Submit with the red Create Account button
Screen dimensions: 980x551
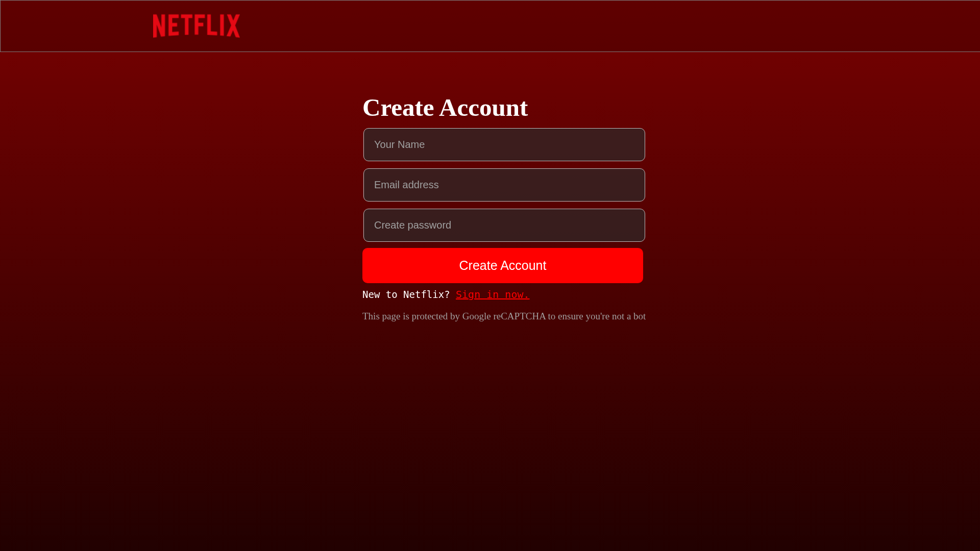pyautogui.click(x=503, y=265)
